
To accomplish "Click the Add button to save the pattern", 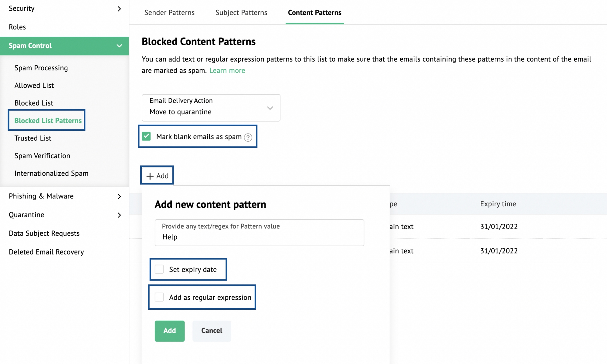I will [x=169, y=331].
